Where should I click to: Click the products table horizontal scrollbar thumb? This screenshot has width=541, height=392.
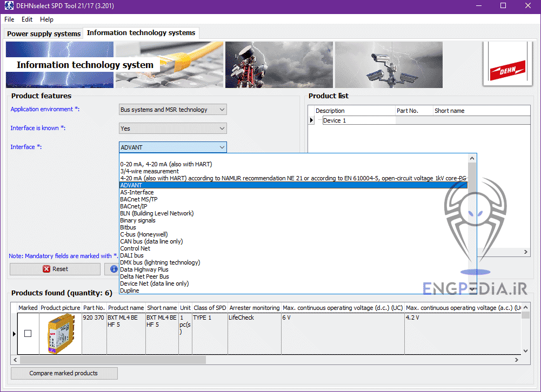(113, 360)
